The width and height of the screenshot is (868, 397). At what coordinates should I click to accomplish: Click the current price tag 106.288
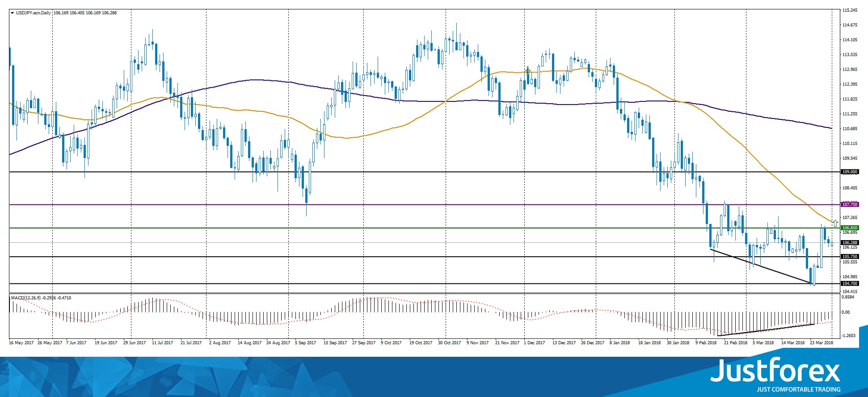850,243
